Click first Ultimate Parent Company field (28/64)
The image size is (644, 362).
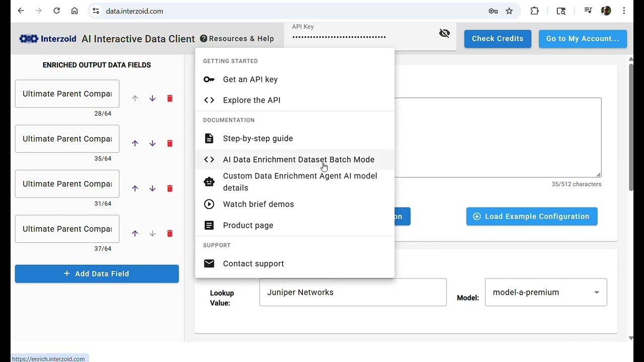(67, 94)
